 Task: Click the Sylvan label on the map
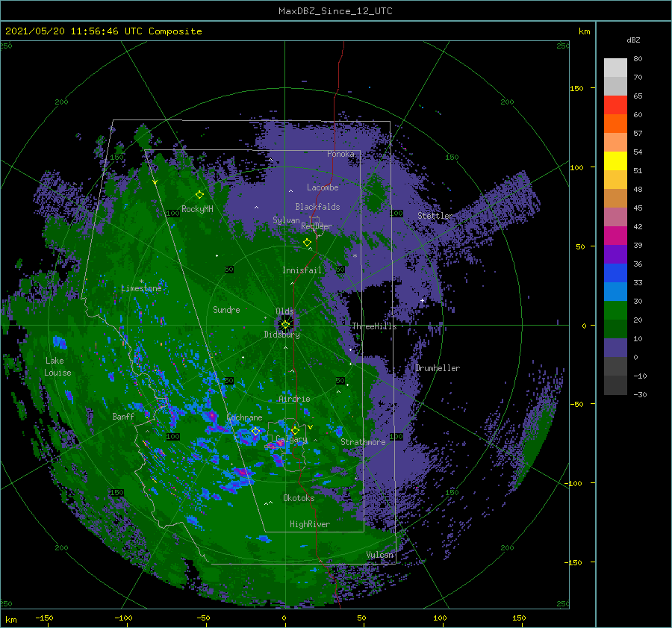point(286,220)
